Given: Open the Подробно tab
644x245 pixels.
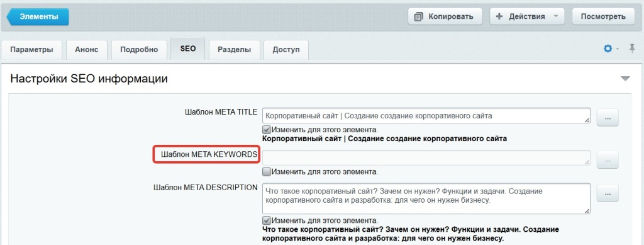Looking at the screenshot, I should click(x=139, y=50).
